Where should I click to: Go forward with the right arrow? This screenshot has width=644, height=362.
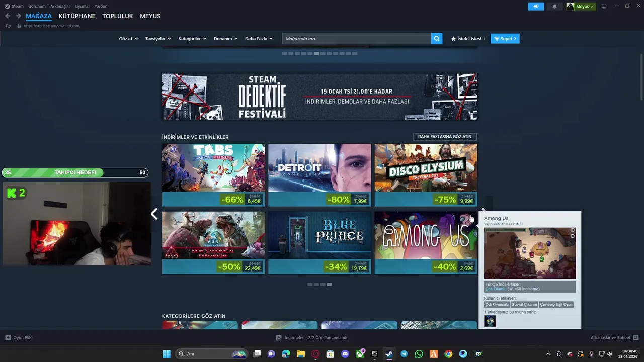pyautogui.click(x=18, y=16)
